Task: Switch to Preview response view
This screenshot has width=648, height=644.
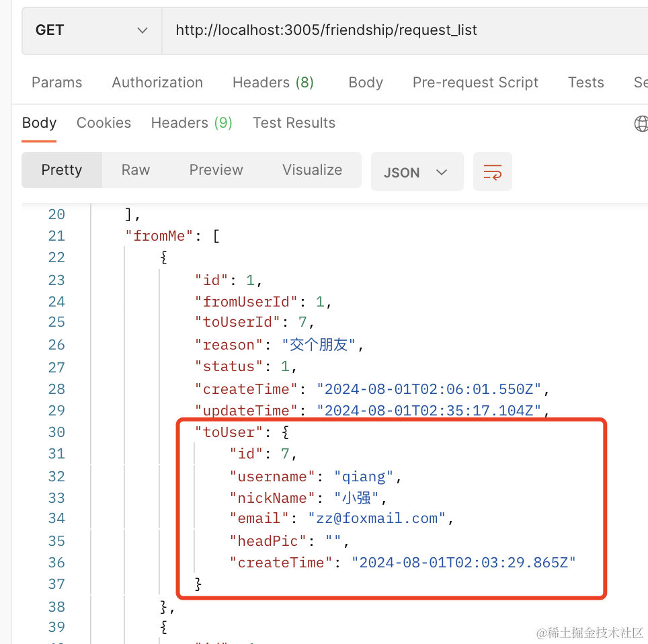Action: pos(216,170)
